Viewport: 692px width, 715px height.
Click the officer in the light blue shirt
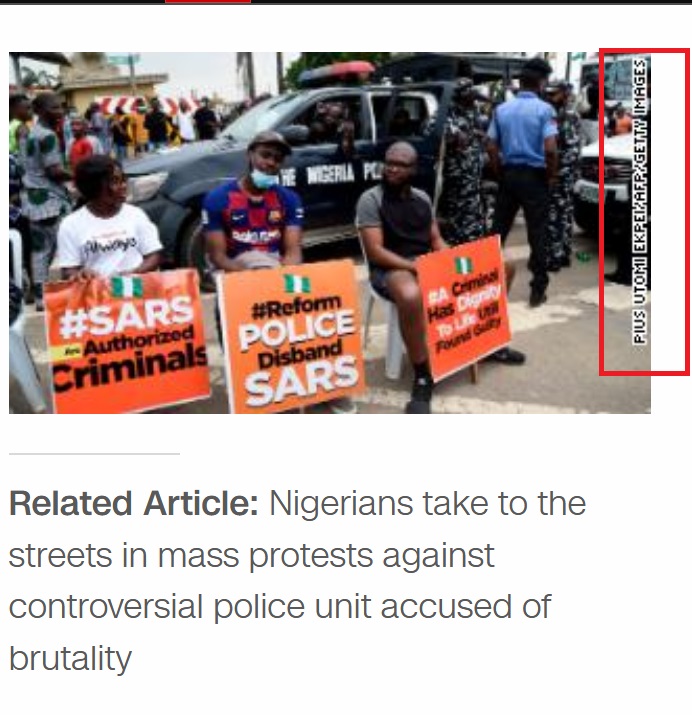[x=524, y=180]
